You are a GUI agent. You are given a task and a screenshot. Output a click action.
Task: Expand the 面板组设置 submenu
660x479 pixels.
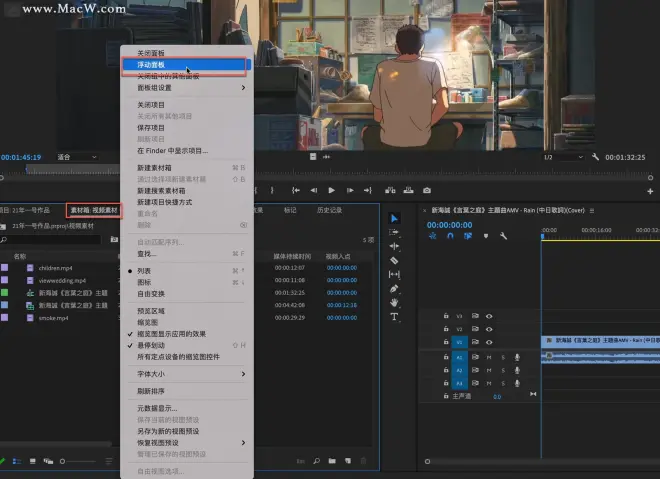click(187, 88)
